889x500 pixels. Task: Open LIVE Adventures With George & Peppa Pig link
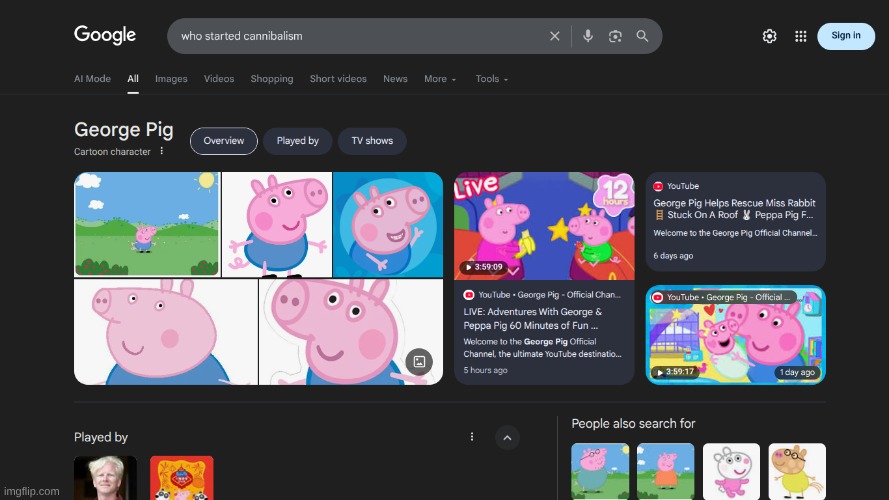click(x=533, y=319)
